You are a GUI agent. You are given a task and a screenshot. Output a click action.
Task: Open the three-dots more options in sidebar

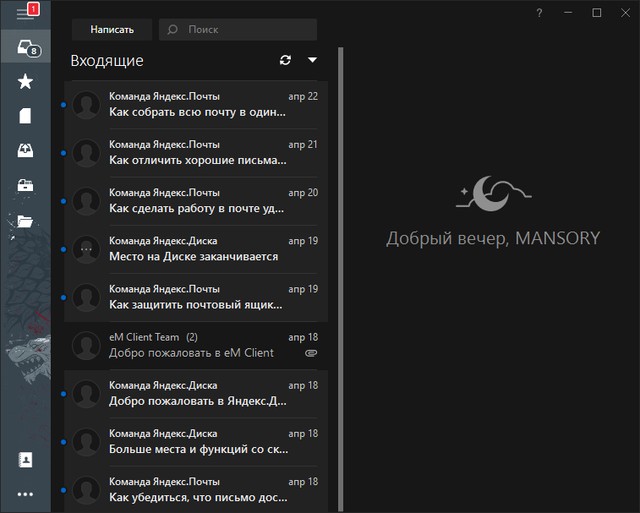(x=26, y=494)
